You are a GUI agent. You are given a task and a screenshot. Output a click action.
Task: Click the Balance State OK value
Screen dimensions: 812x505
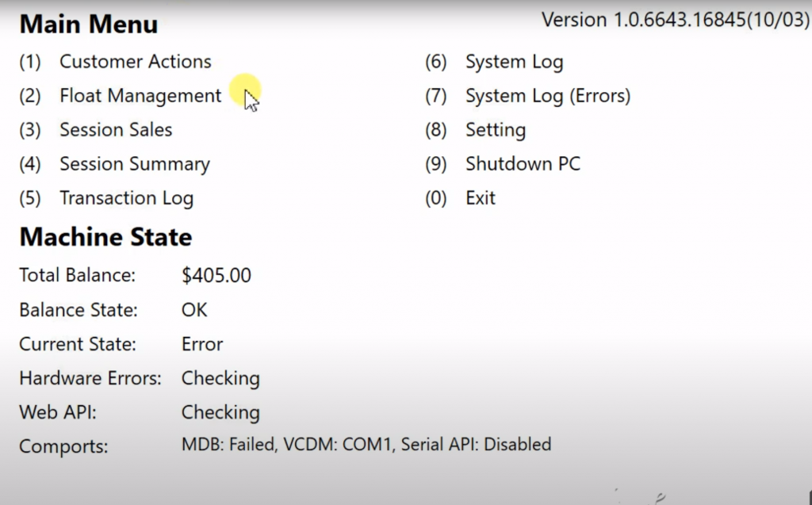tap(194, 310)
